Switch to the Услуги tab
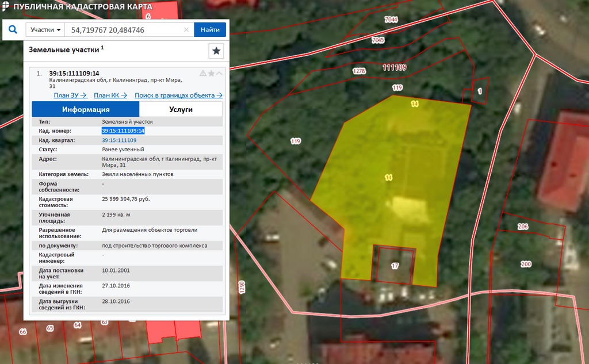The image size is (589, 364). click(181, 109)
